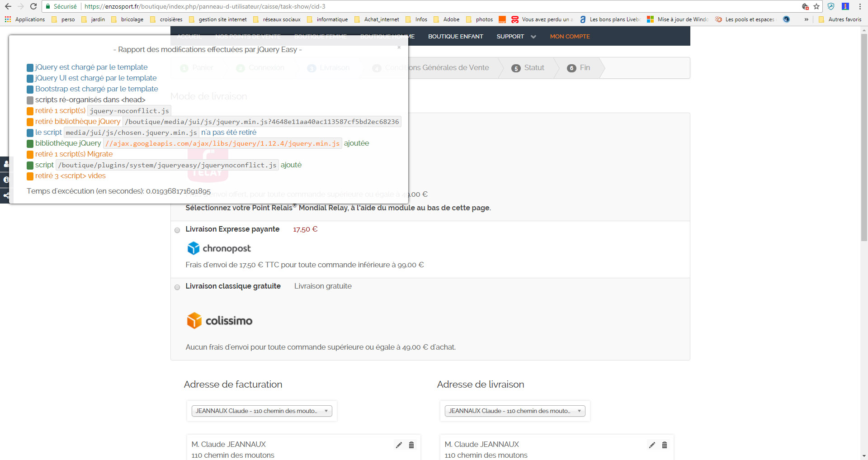
Task: Select the Livraison Expresse payante radio button
Action: (177, 230)
